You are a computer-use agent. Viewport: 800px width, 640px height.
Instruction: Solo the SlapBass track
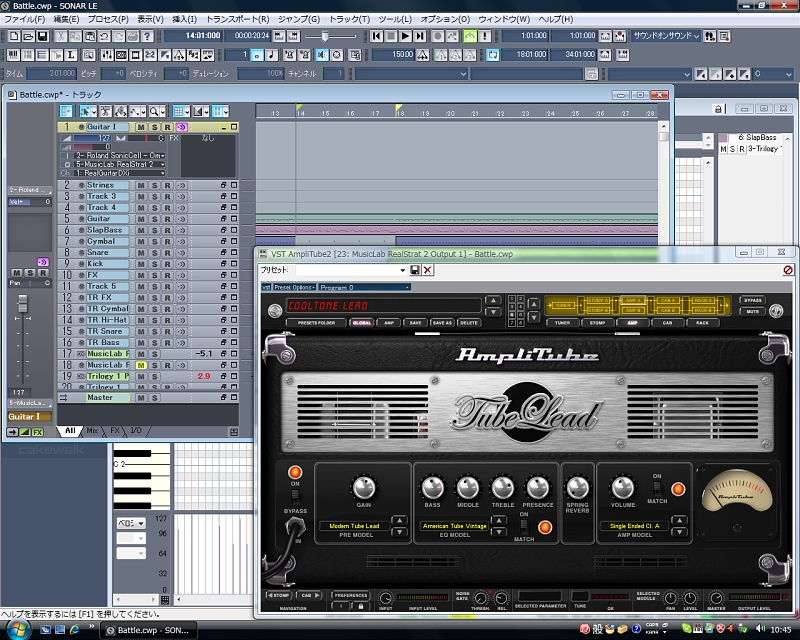[x=155, y=230]
